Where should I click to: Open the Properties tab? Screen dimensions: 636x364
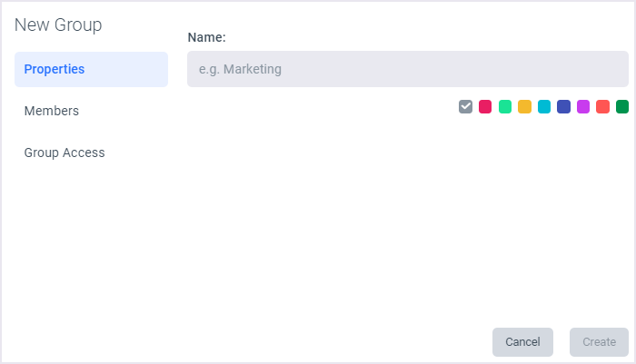(91, 69)
